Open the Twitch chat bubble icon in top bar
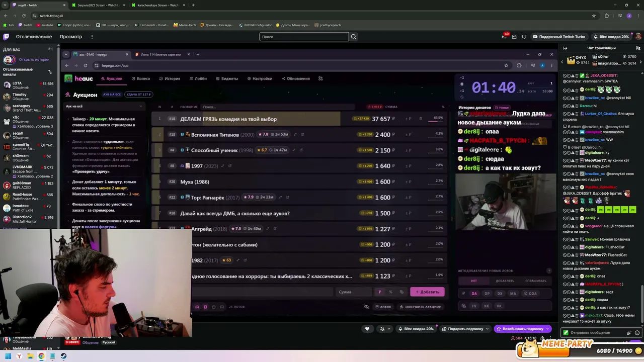The image size is (644, 362). tap(524, 37)
